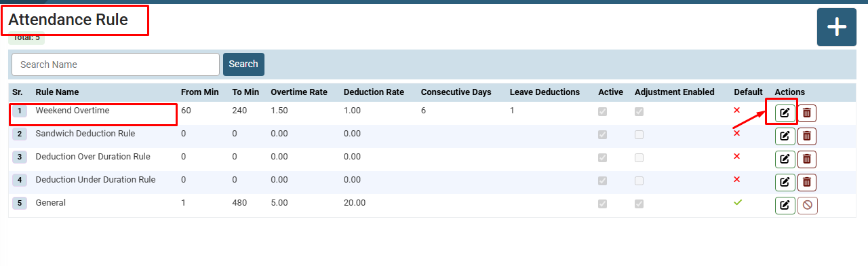Viewport: 868px width, 266px height.
Task: Click the red X default mark for Deduction Over Duration
Action: [737, 156]
